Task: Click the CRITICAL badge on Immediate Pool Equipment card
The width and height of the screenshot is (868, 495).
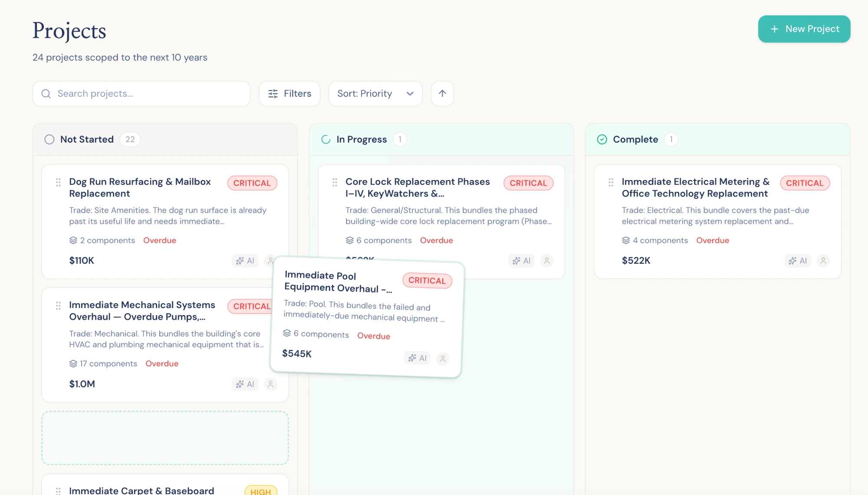Action: pos(427,280)
